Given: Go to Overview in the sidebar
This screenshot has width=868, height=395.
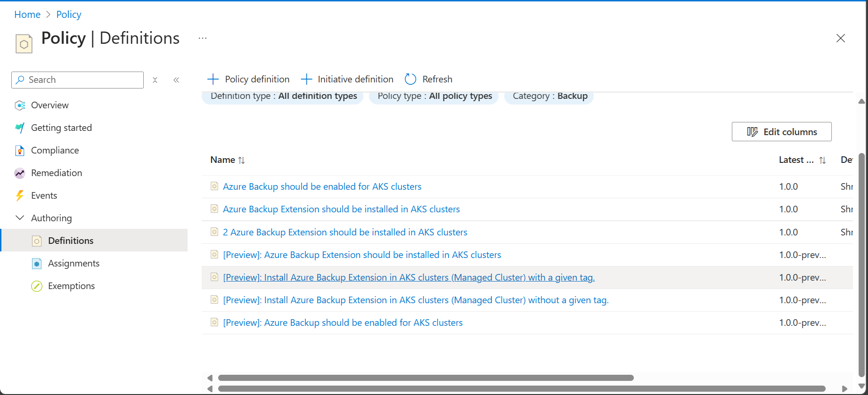Looking at the screenshot, I should (49, 105).
